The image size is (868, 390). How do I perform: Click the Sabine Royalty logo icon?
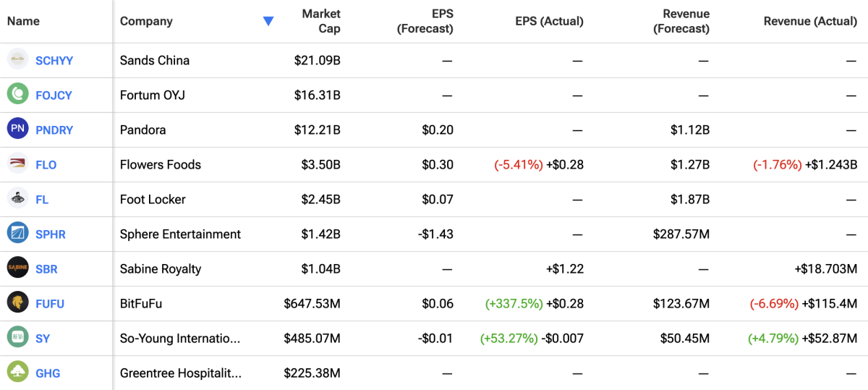click(17, 268)
